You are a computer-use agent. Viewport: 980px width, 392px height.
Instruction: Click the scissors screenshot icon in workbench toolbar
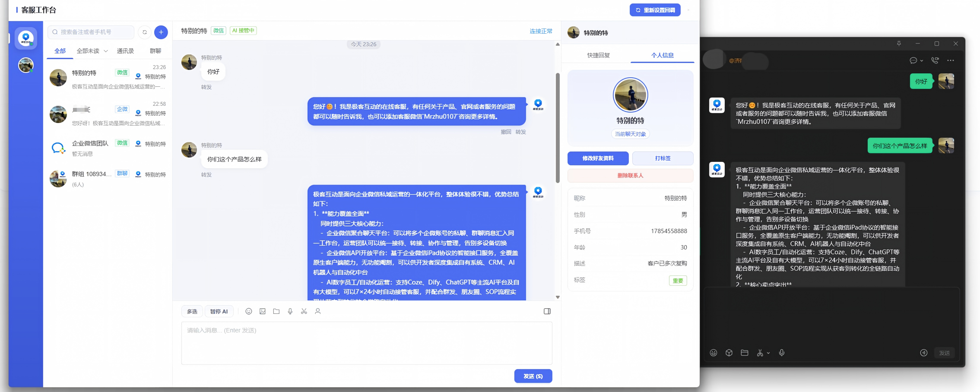click(x=304, y=311)
